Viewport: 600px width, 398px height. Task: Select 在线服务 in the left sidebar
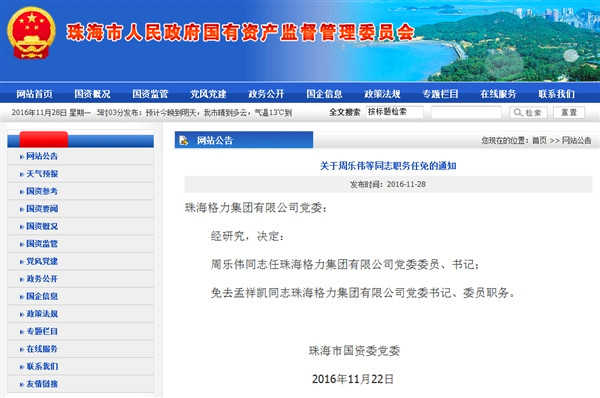(42, 349)
